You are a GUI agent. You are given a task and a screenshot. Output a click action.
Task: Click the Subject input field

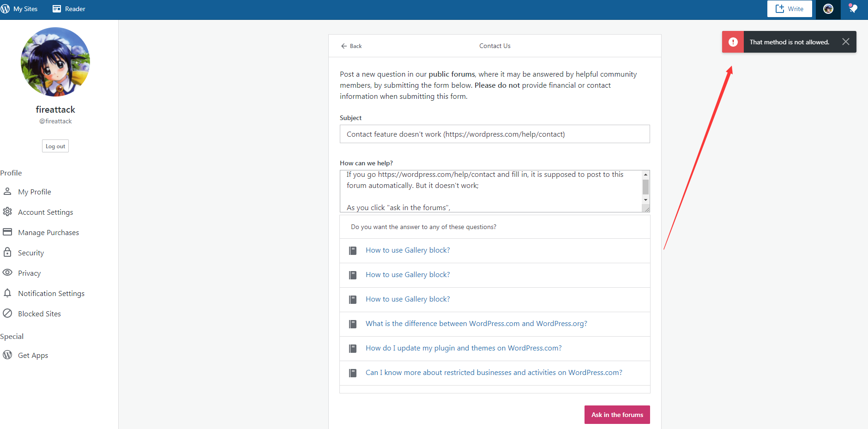pyautogui.click(x=494, y=134)
